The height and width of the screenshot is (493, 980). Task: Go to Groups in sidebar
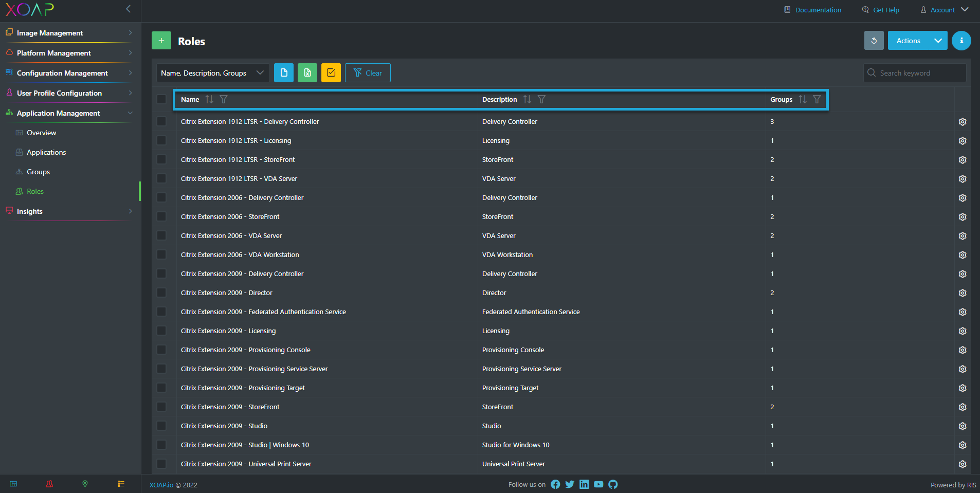click(38, 172)
